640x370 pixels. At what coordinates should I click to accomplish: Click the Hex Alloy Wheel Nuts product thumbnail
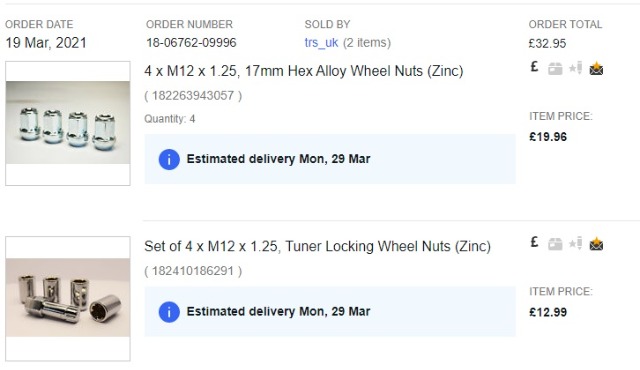(68, 124)
